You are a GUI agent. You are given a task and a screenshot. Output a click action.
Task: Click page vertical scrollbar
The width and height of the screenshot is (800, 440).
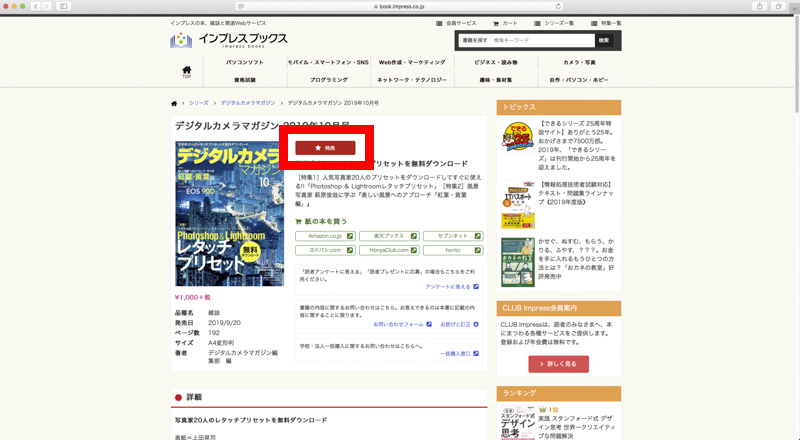[x=797, y=64]
